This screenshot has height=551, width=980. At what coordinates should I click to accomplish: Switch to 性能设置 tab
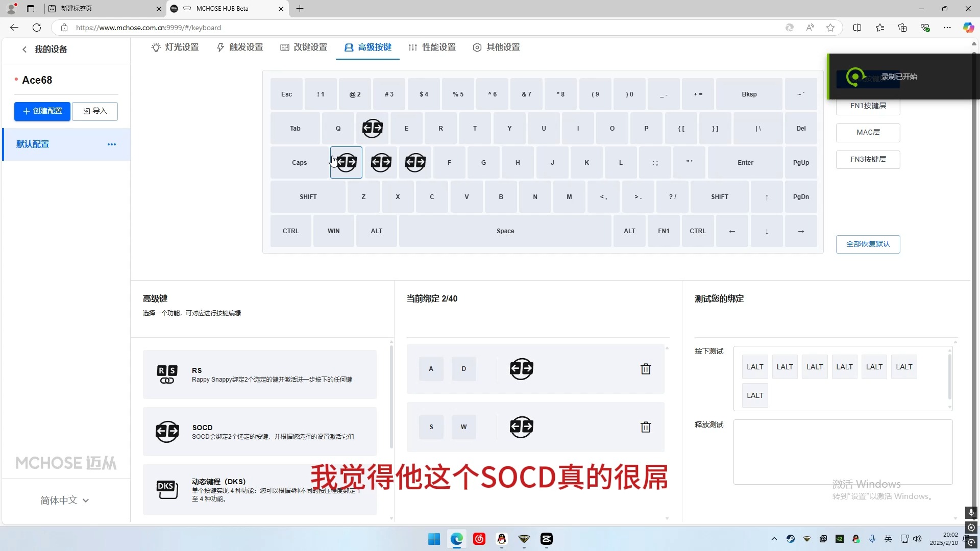click(x=432, y=47)
